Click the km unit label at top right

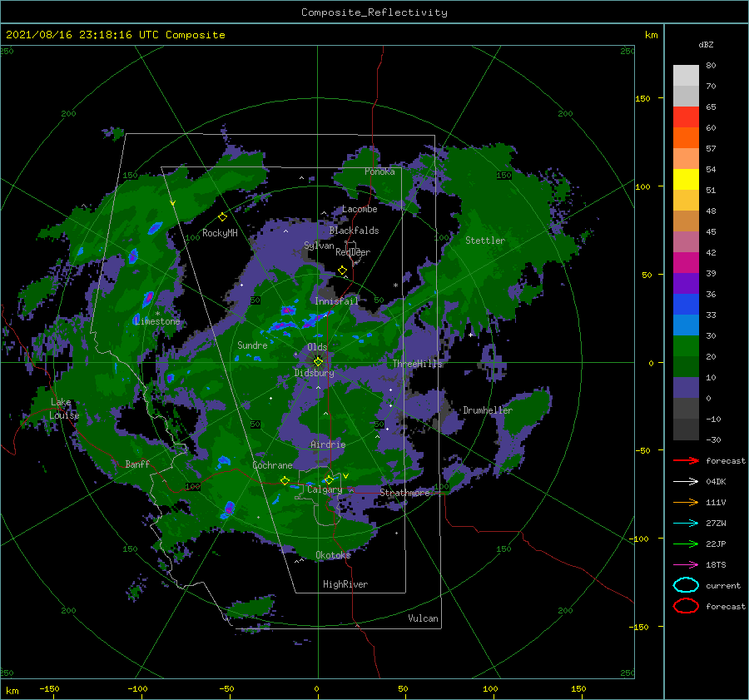click(651, 35)
